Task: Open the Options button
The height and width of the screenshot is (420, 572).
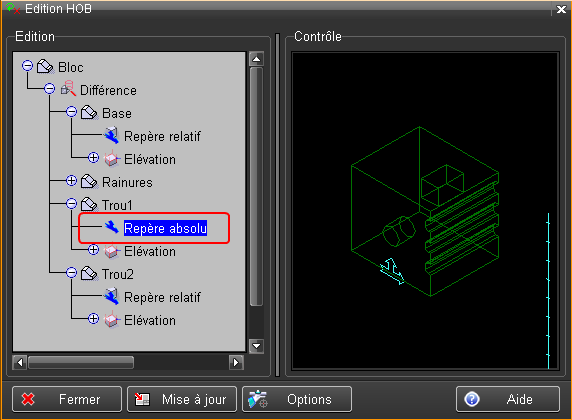Action: coord(297,399)
